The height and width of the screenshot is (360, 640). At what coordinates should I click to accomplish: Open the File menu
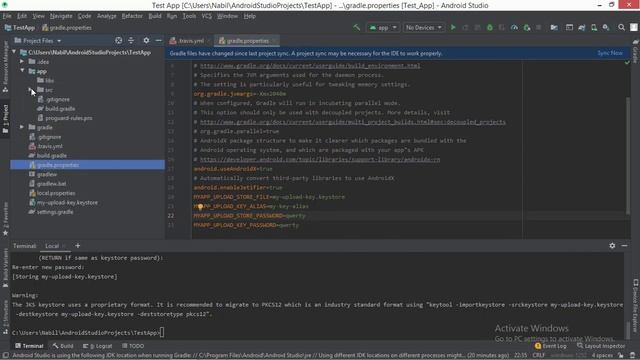point(7,16)
